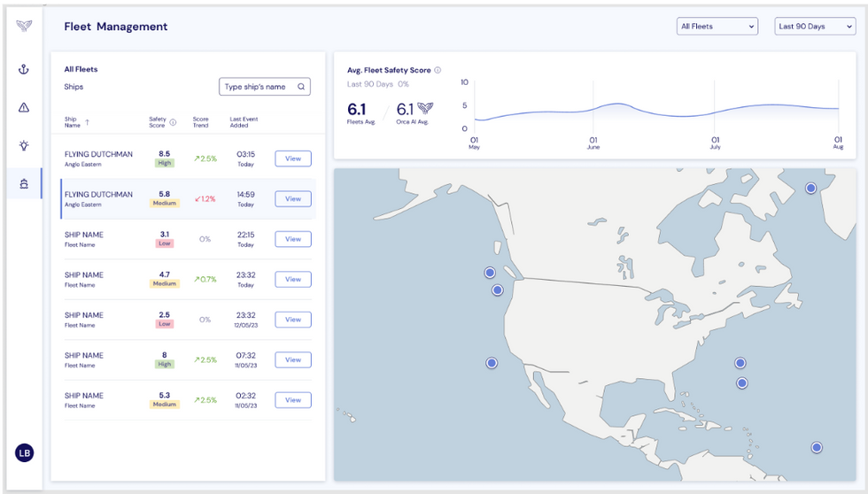Select the ship fleet icon in sidebar

click(x=24, y=184)
